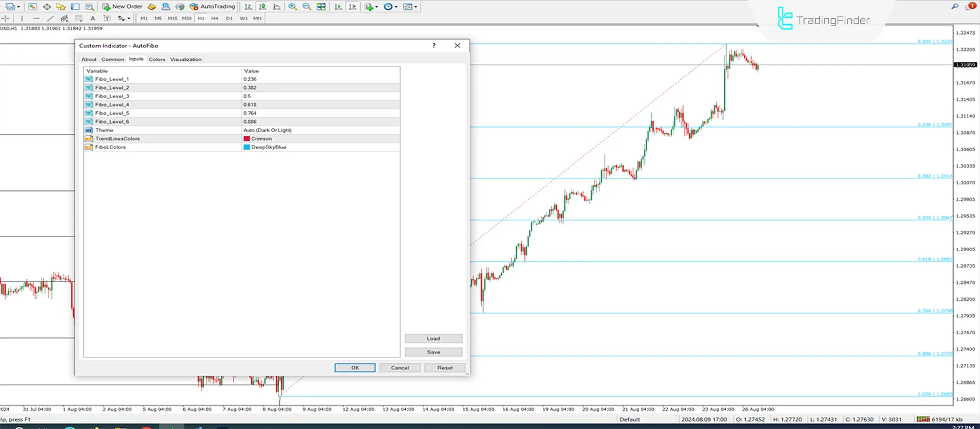Open the indicators list dropdown
Image resolution: width=980 pixels, height=429 pixels.
pyautogui.click(x=371, y=7)
